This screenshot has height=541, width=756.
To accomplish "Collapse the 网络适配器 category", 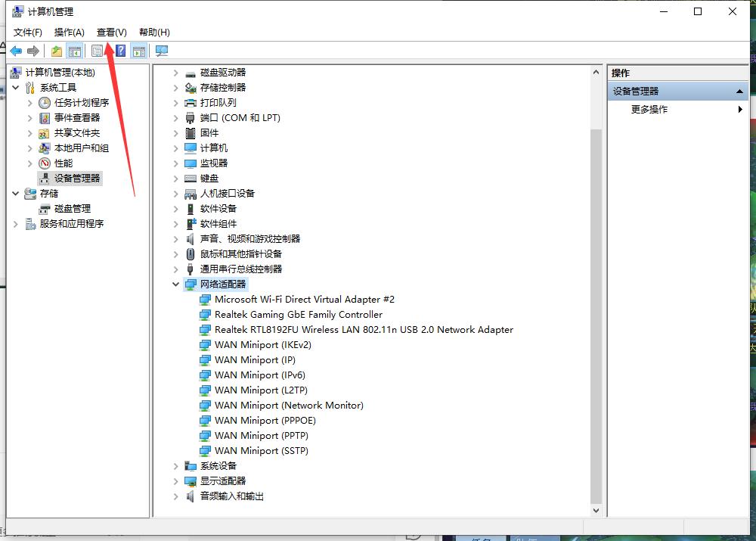I will [x=175, y=284].
